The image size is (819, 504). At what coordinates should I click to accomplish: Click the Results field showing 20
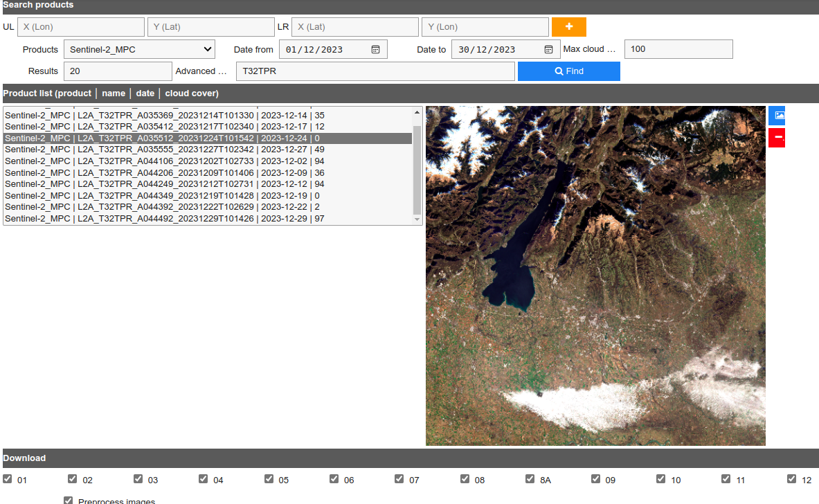(118, 71)
